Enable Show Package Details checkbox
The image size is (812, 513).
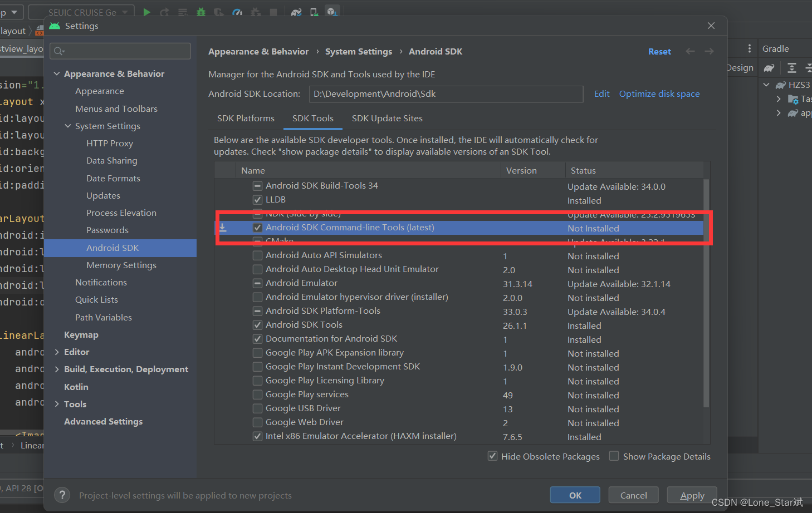tap(614, 456)
